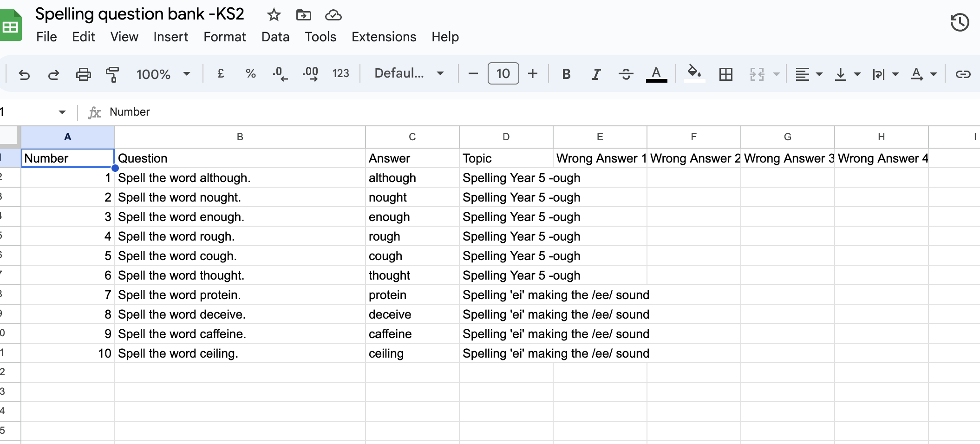The image size is (980, 444).
Task: Star this spreadsheet document
Action: pyautogui.click(x=274, y=15)
